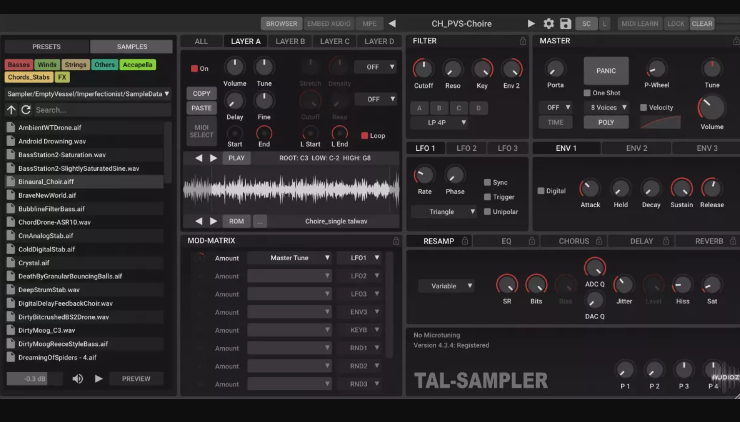Screen dimensions: 740x422
Task: Select the red Basses tag
Action: tap(19, 65)
